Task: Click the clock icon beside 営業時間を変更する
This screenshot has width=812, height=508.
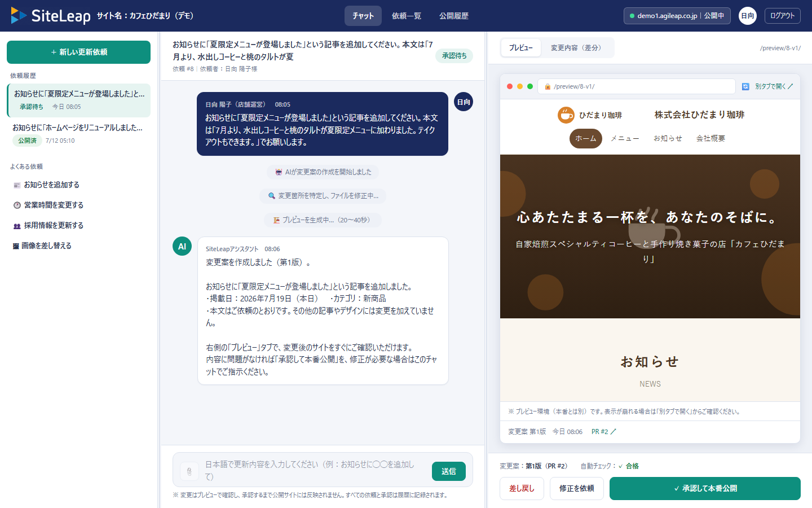Action: pos(17,205)
